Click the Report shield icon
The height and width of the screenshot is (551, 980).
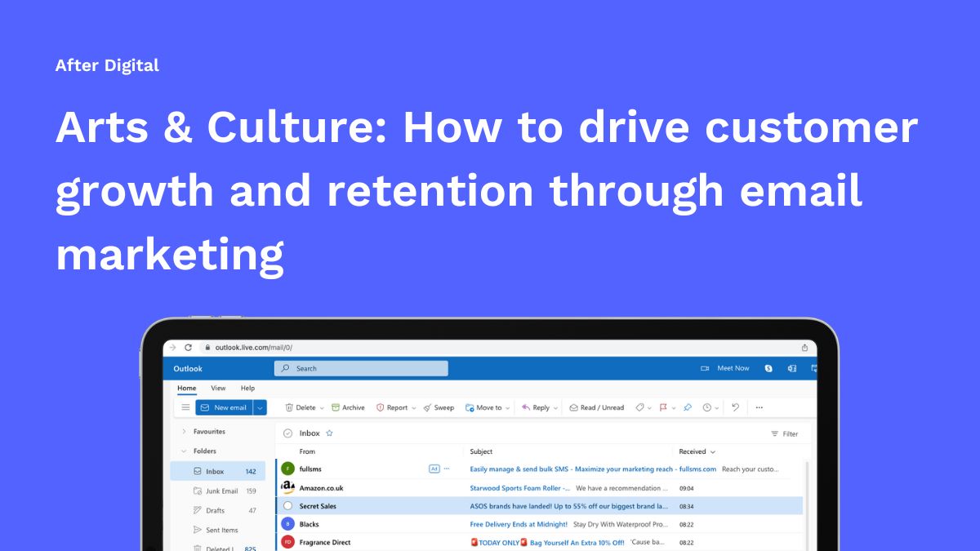click(x=380, y=407)
